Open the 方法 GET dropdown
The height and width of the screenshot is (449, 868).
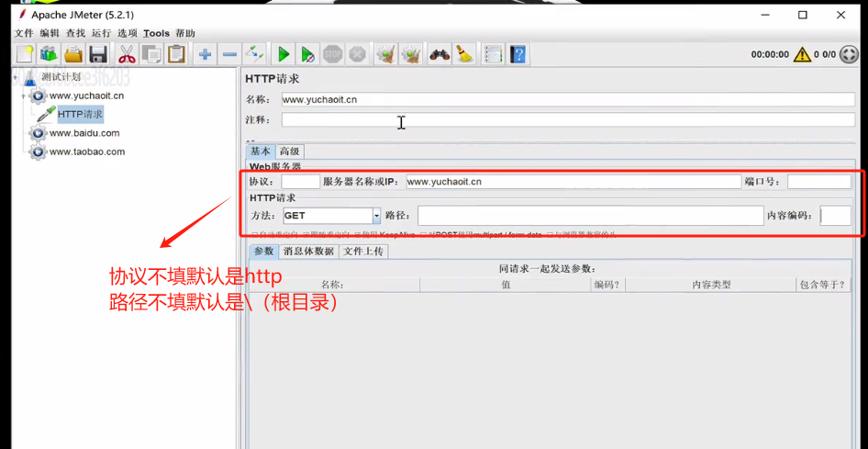click(x=376, y=216)
